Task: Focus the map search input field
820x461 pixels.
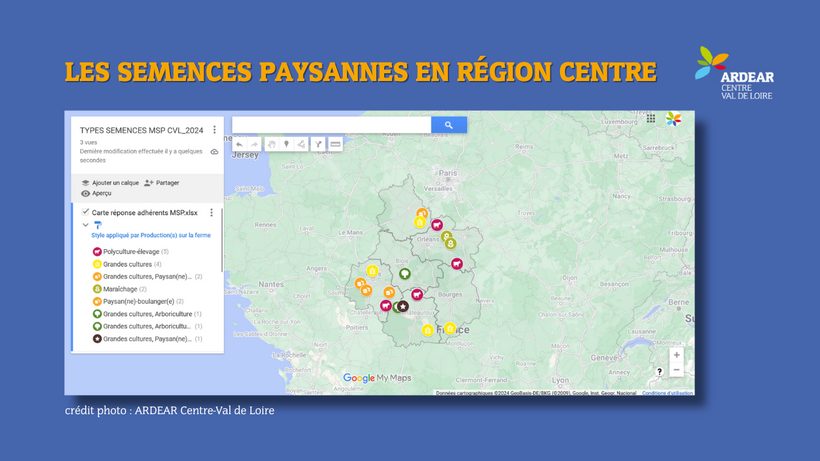Action: (x=332, y=125)
